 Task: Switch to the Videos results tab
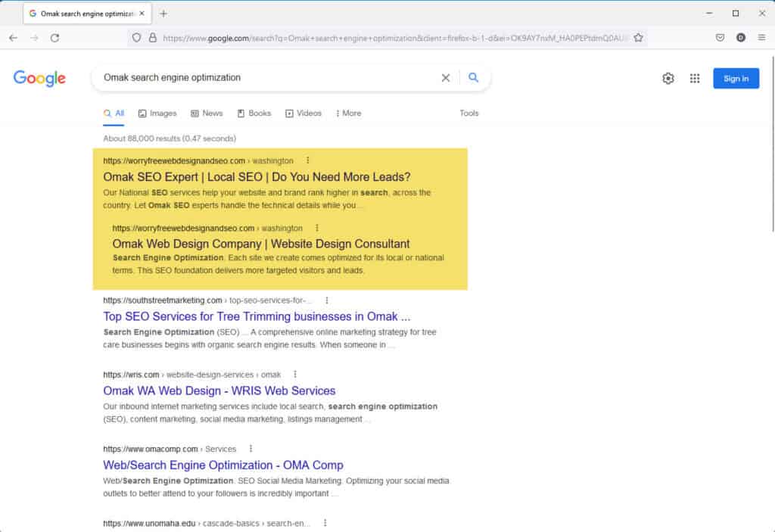(x=303, y=114)
